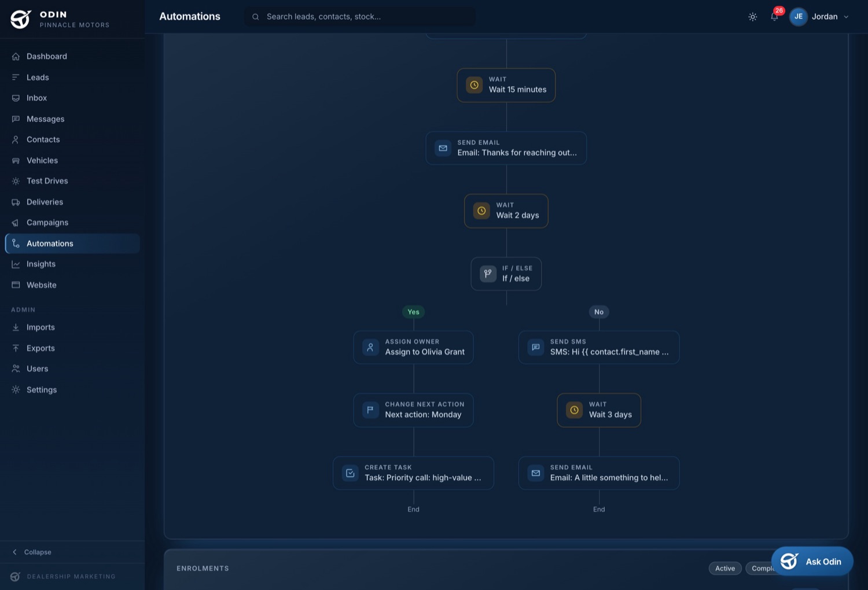The image size is (868, 590).
Task: Filter enrolments by Active
Action: point(725,569)
